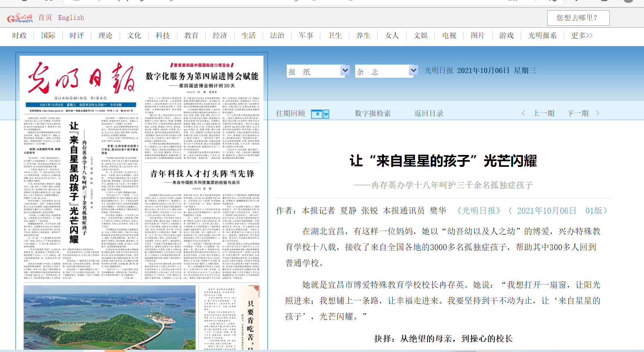Go to 上一期 previous issue
This screenshot has width=644, height=352.
click(544, 113)
